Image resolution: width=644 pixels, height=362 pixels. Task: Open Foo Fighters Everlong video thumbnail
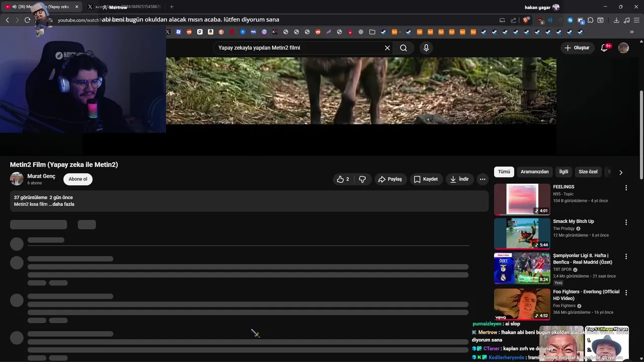point(522,304)
